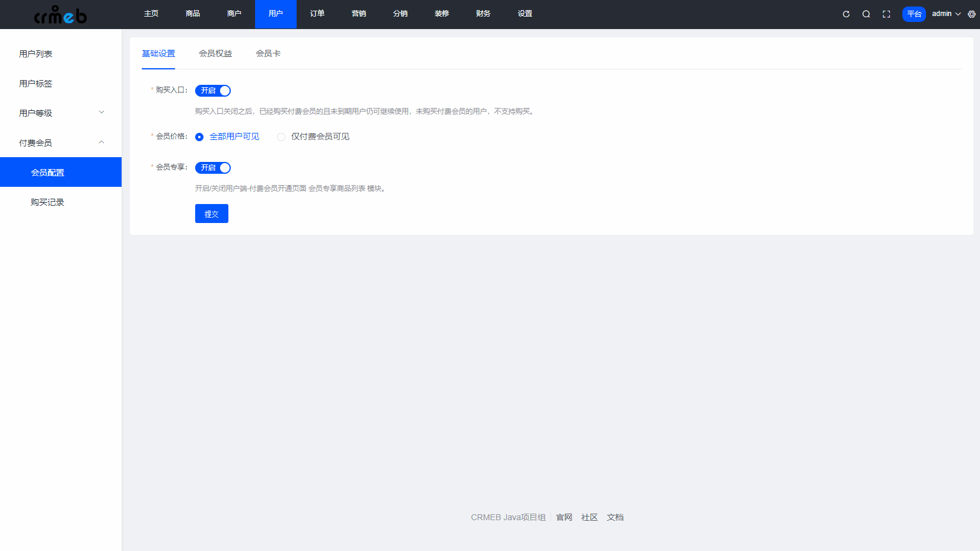Viewport: 980px width, 551px height.
Task: Toggle the 会员专享 switch
Action: (213, 168)
